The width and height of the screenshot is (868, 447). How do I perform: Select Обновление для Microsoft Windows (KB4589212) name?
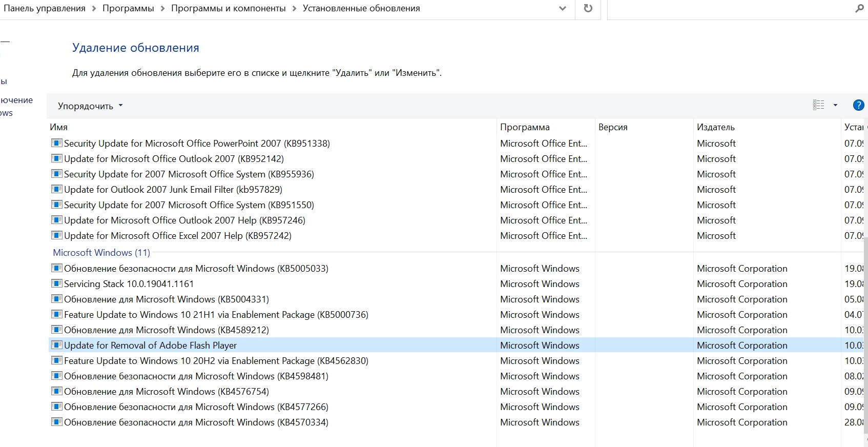[167, 330]
